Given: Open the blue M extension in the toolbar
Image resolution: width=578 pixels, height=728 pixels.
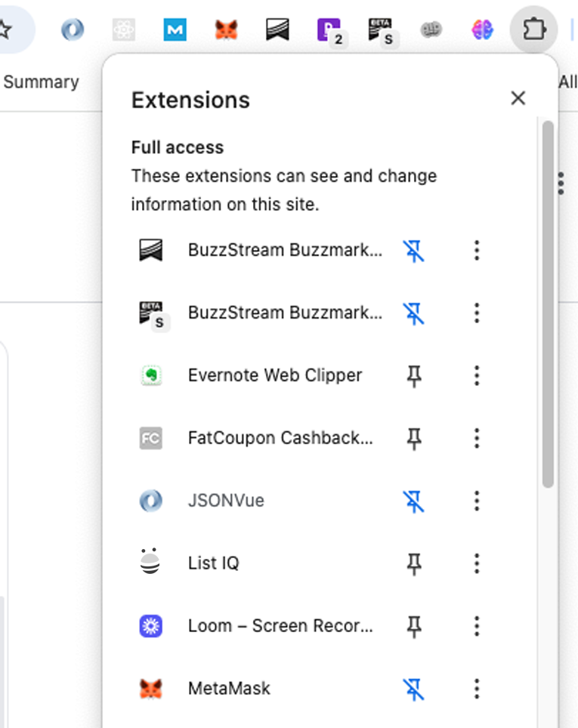Looking at the screenshot, I should coord(175,29).
